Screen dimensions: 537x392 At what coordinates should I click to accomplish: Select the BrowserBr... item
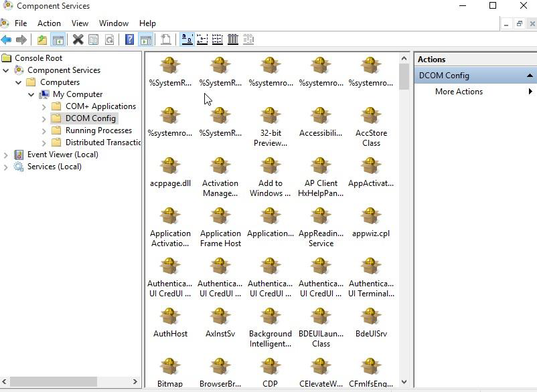point(220,373)
